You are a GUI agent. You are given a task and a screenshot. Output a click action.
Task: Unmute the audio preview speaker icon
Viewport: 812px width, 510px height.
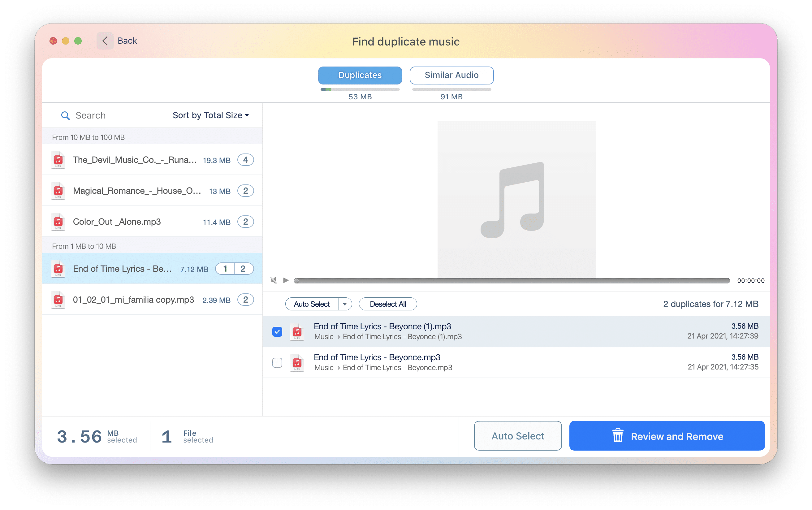click(x=274, y=280)
